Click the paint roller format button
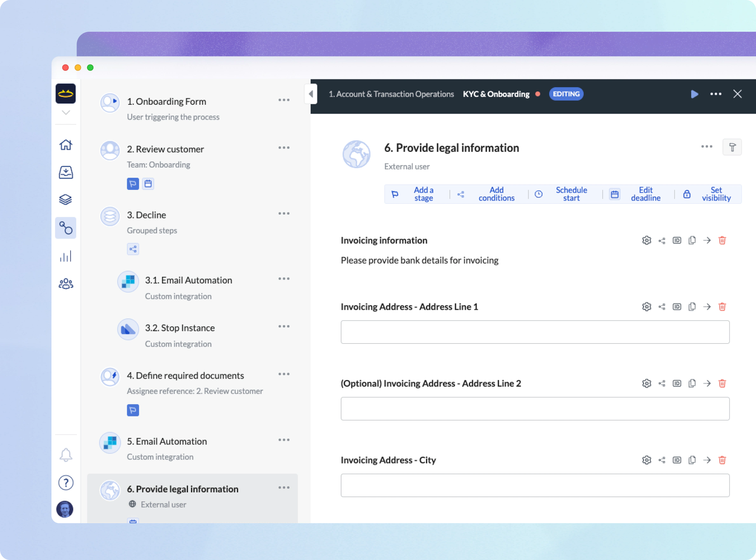756x560 pixels. [732, 147]
